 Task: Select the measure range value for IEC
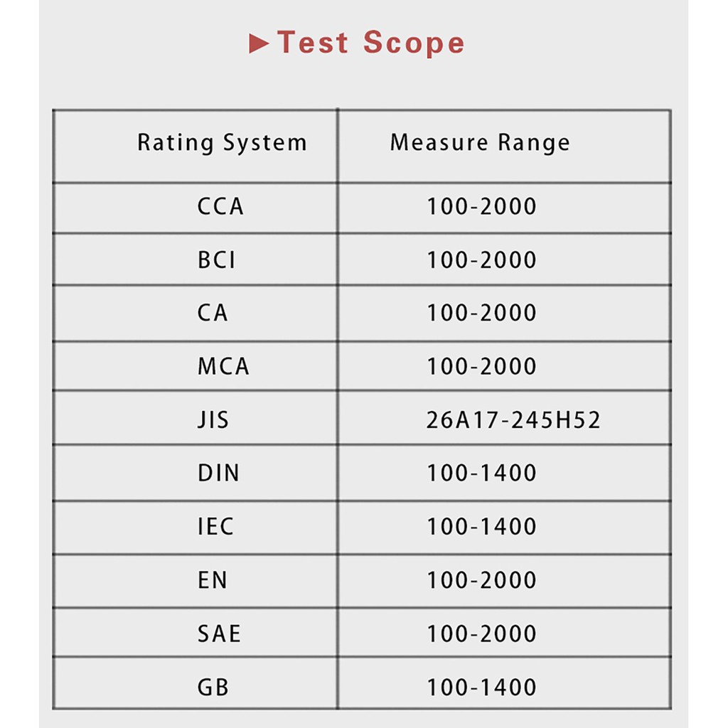(x=481, y=527)
